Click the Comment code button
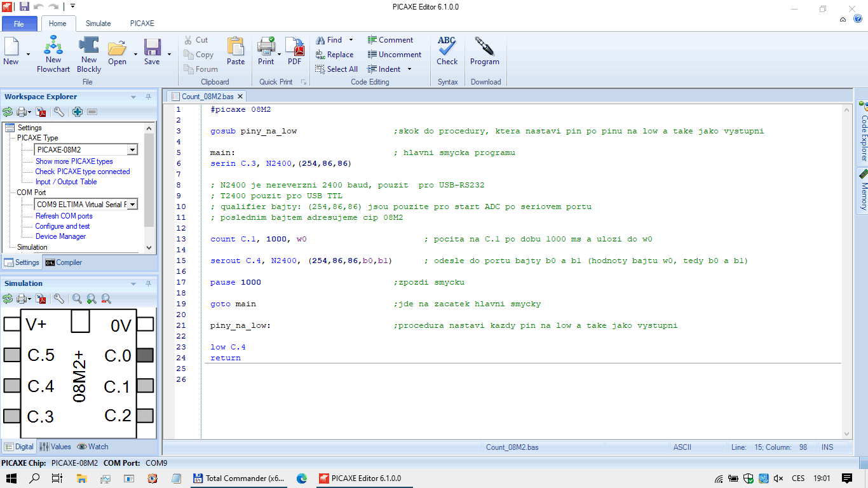 [390, 40]
